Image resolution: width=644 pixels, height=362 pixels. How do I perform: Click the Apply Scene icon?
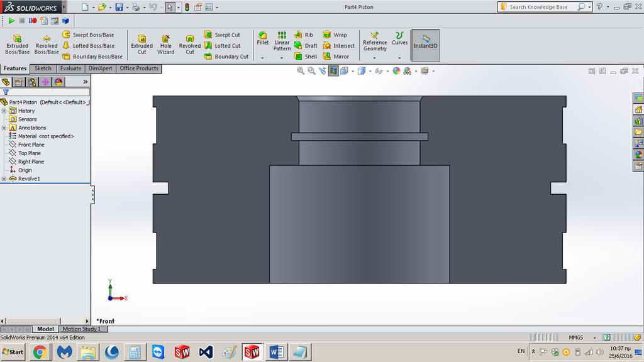coord(408,71)
